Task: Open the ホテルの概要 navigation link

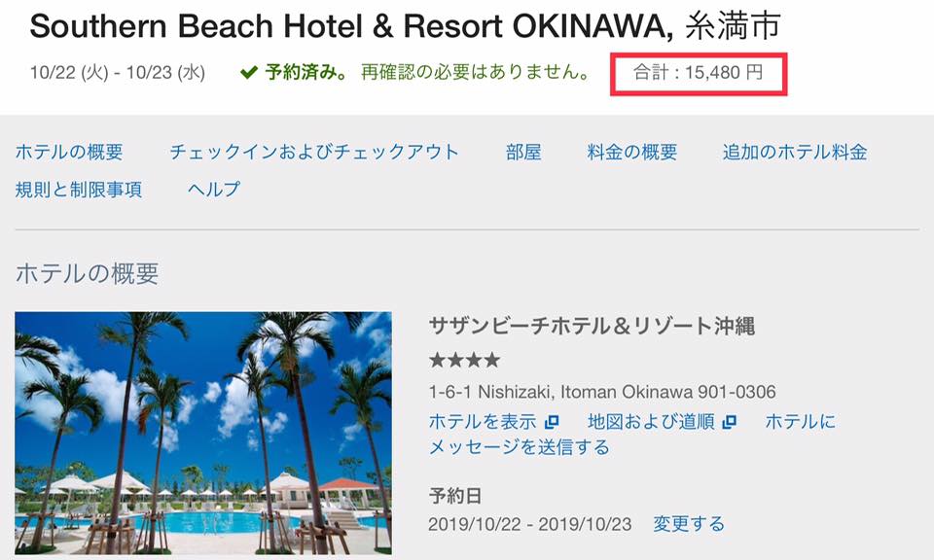Action: pyautogui.click(x=69, y=152)
